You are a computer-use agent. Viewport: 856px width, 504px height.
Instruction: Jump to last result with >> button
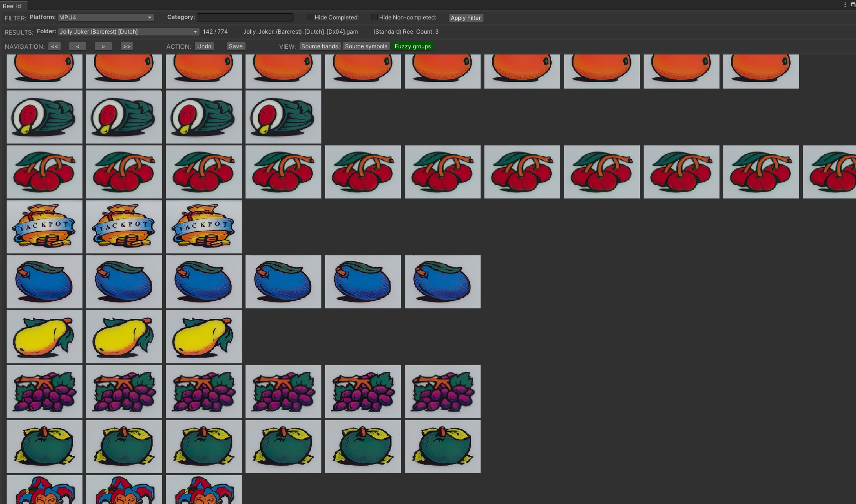tap(127, 46)
